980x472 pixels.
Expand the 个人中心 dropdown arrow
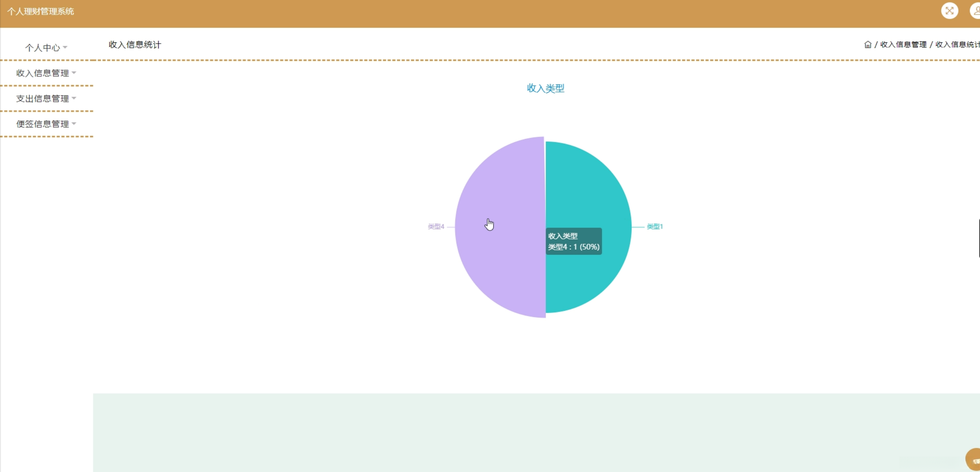[65, 48]
